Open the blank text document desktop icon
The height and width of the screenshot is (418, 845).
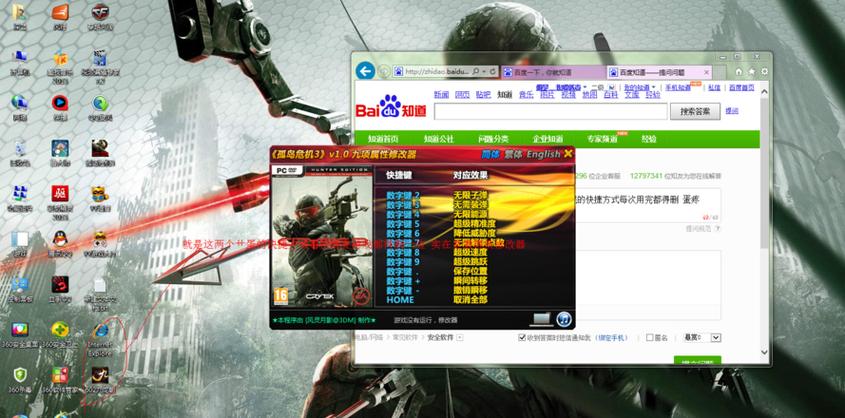pos(100,285)
